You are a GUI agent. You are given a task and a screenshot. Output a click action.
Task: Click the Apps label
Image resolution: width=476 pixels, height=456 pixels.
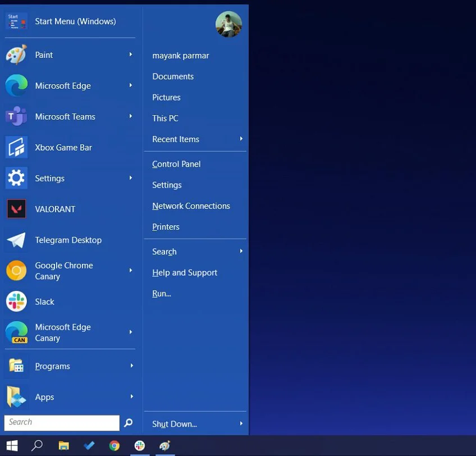45,398
